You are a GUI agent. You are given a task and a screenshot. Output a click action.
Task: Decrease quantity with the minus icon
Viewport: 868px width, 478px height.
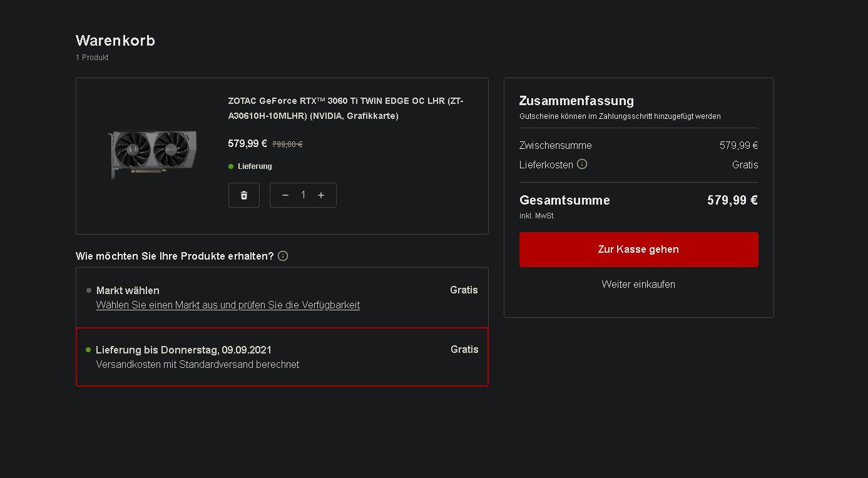tap(285, 195)
